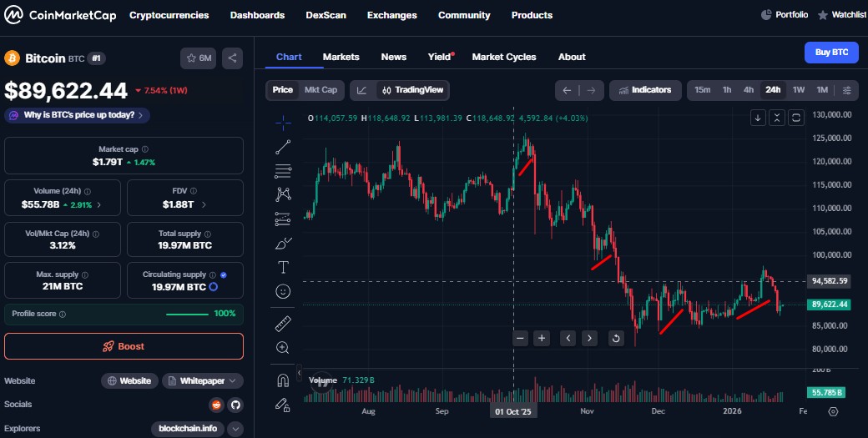Set chart interval to 15m

[x=703, y=89]
